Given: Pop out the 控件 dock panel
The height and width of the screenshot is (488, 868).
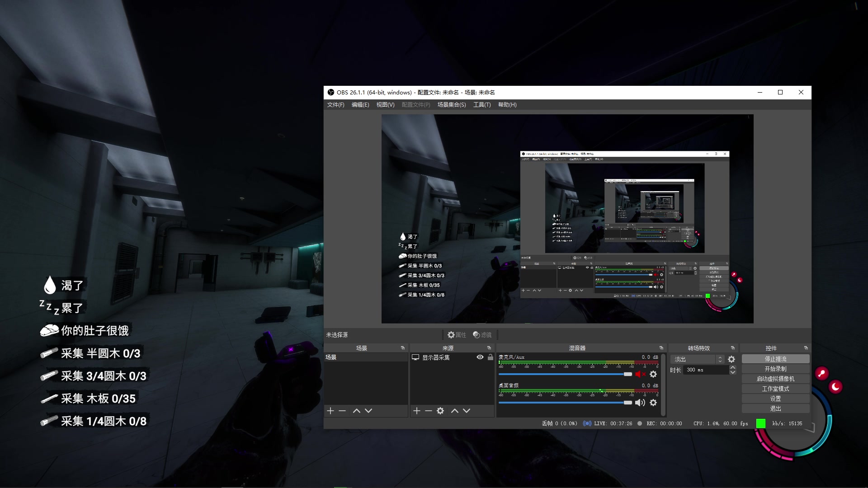Looking at the screenshot, I should pos(806,348).
